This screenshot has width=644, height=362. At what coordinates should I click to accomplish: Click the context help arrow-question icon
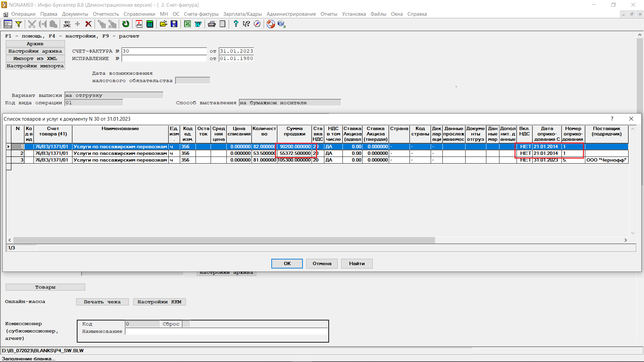coord(247,24)
